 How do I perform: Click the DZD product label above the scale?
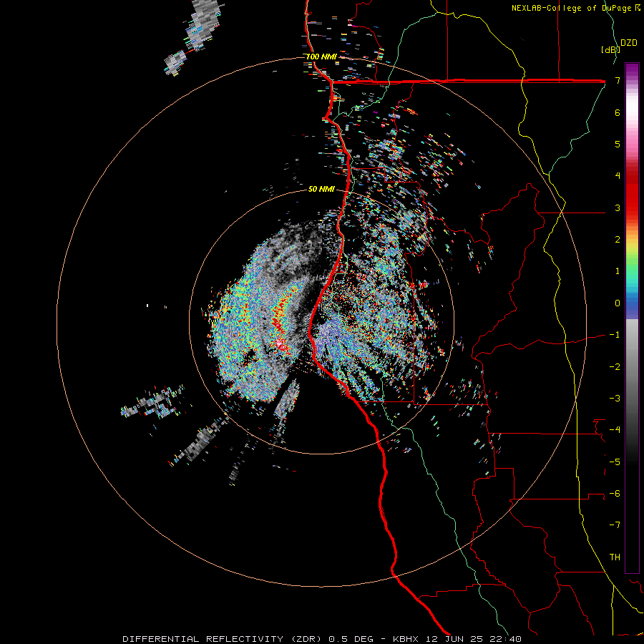629,43
